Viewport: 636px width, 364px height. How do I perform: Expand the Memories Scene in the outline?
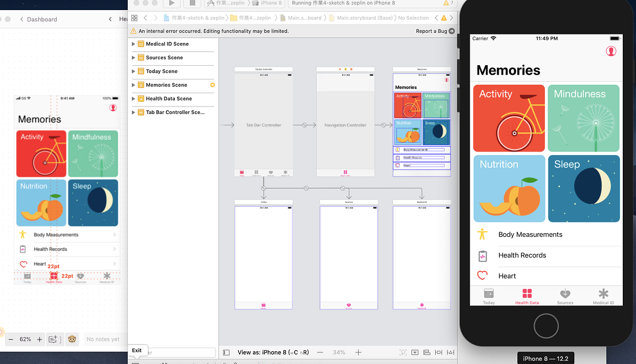(x=135, y=85)
